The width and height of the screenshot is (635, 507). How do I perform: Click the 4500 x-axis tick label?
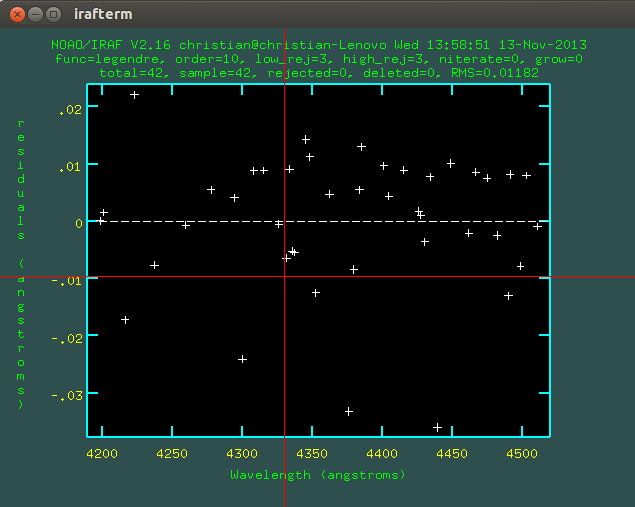tap(521, 453)
